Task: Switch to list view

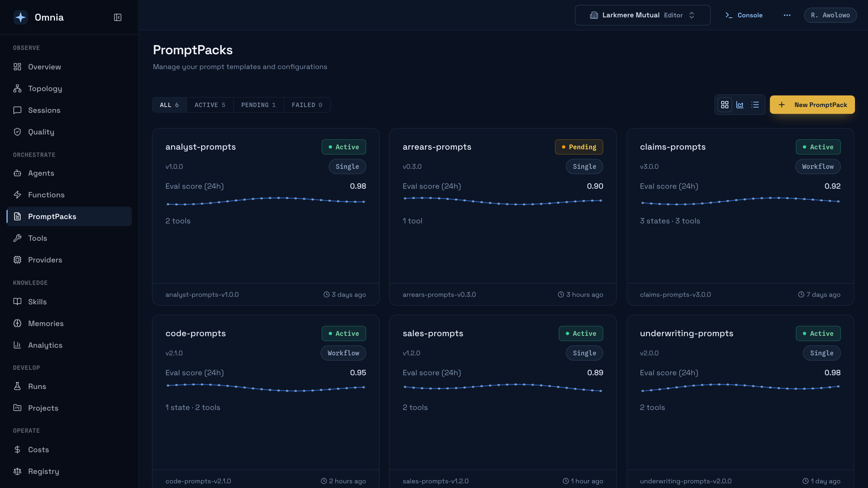Action: click(755, 105)
